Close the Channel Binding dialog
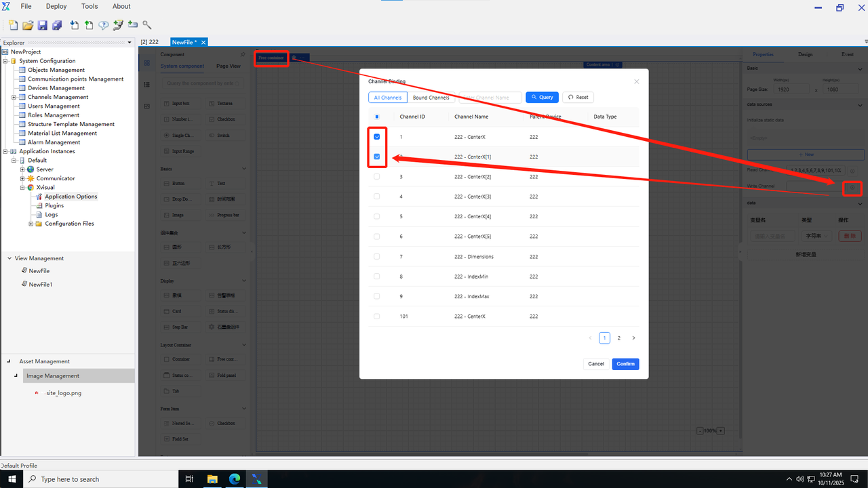 coord(636,81)
